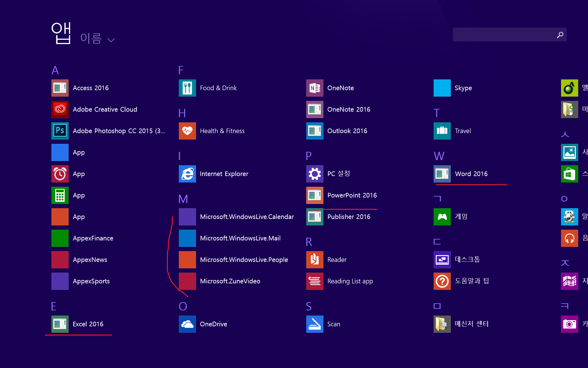Open Microsoft.ZuneVideo entry
This screenshot has width=588, height=368.
click(220, 281)
